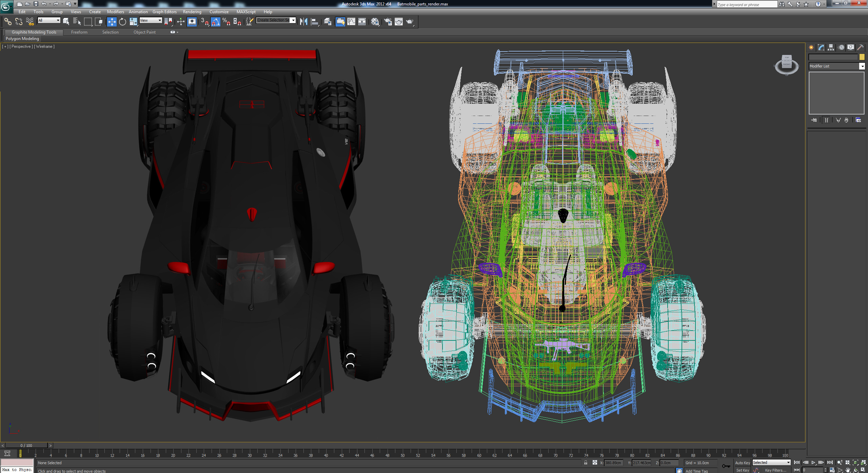This screenshot has height=473, width=868.
Task: Open the Layer Manager
Action: [x=328, y=22]
